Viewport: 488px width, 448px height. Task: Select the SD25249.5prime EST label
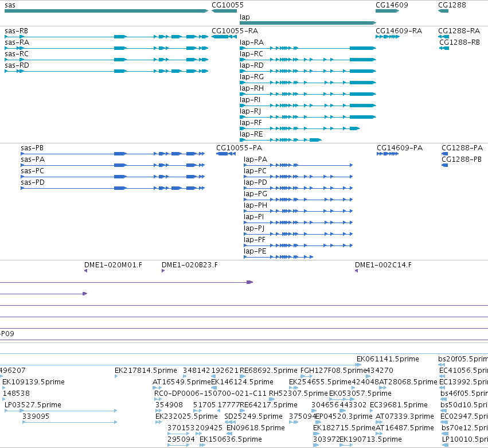(253, 416)
